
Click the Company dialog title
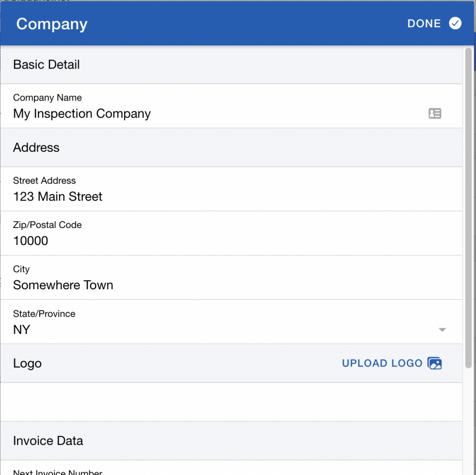(x=51, y=24)
